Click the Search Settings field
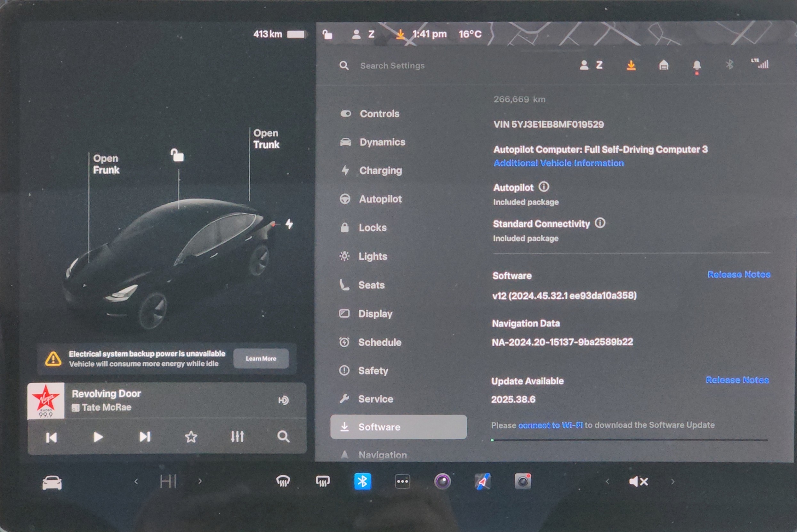The image size is (797, 532). pos(392,66)
